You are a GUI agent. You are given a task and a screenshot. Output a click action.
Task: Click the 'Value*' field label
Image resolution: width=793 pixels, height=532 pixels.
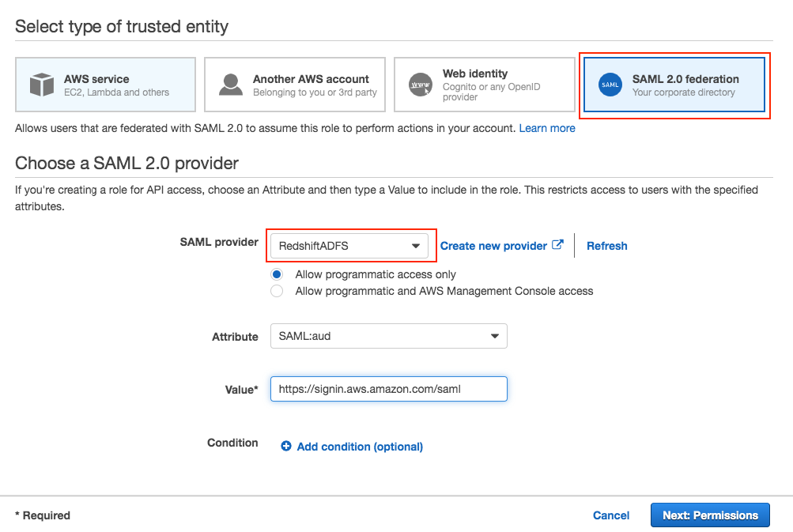241,390
